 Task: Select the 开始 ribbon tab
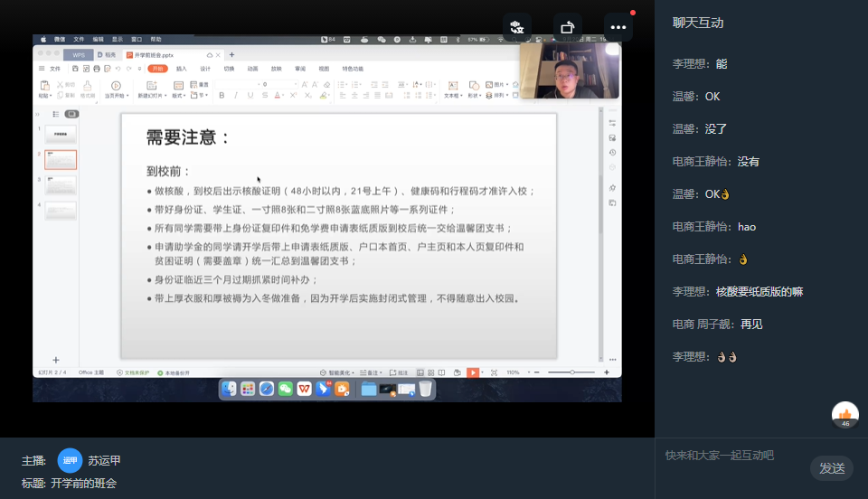pyautogui.click(x=157, y=69)
